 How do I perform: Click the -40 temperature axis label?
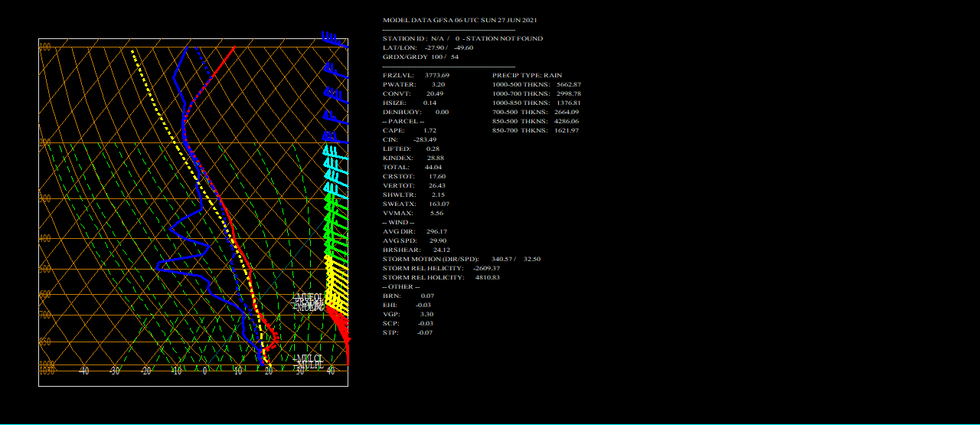click(84, 371)
